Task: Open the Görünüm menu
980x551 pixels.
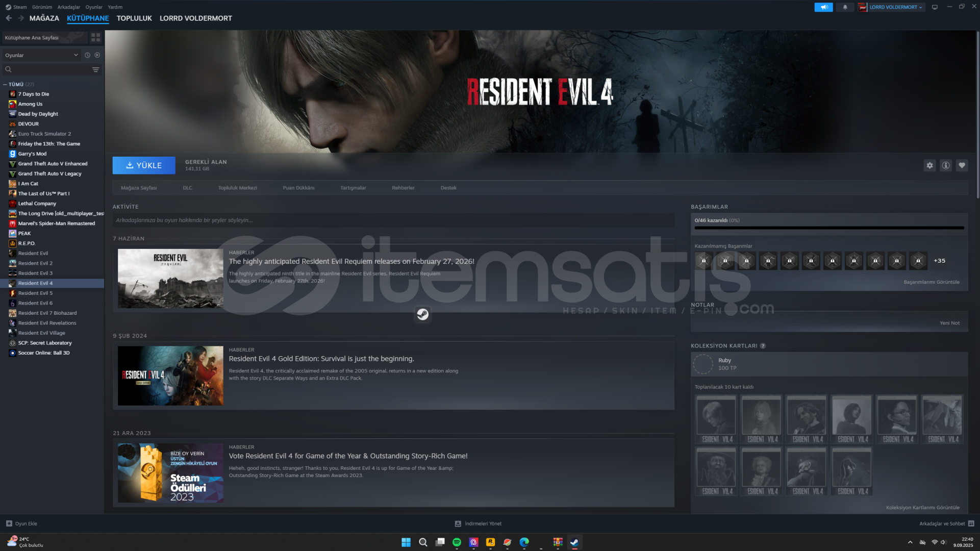Action: pyautogui.click(x=42, y=7)
